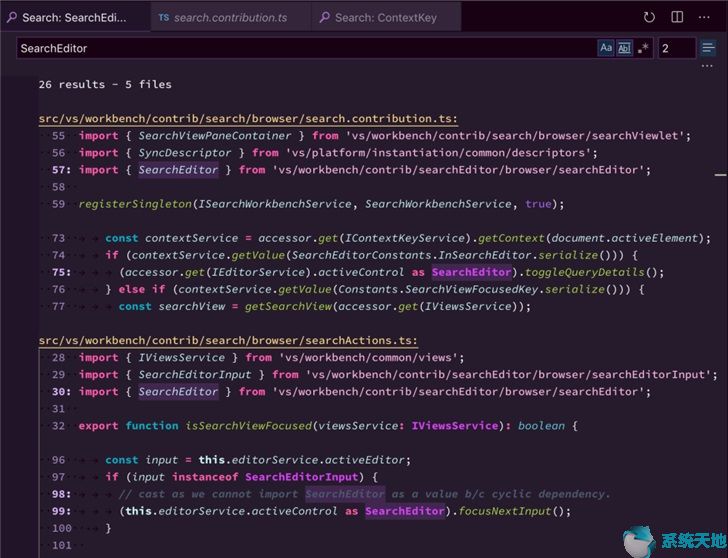Click SyncDescriptor on line 56
728x558 pixels.
(185, 153)
